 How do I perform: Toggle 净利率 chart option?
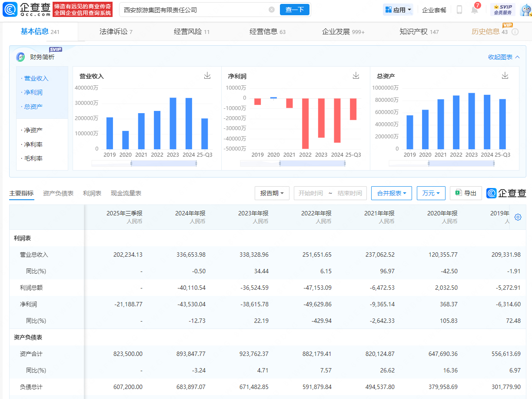[33, 144]
